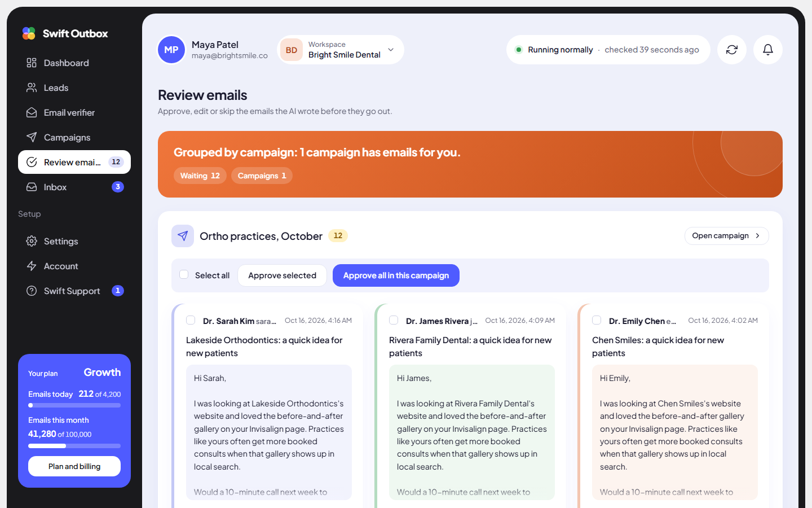This screenshot has height=508, width=812.
Task: Click the Review emails checkmark icon
Action: [32, 162]
